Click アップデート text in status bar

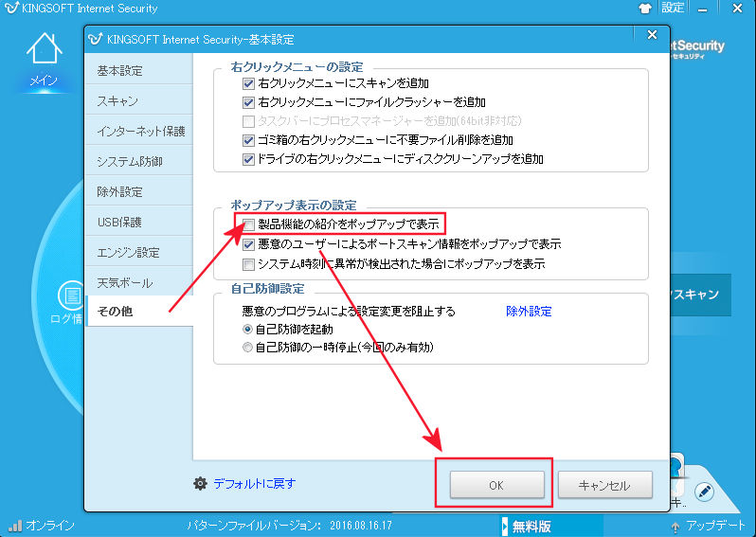[x=715, y=526]
